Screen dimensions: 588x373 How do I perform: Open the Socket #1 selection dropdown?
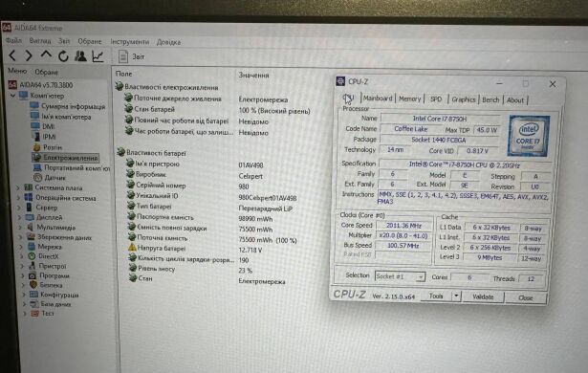[400, 276]
